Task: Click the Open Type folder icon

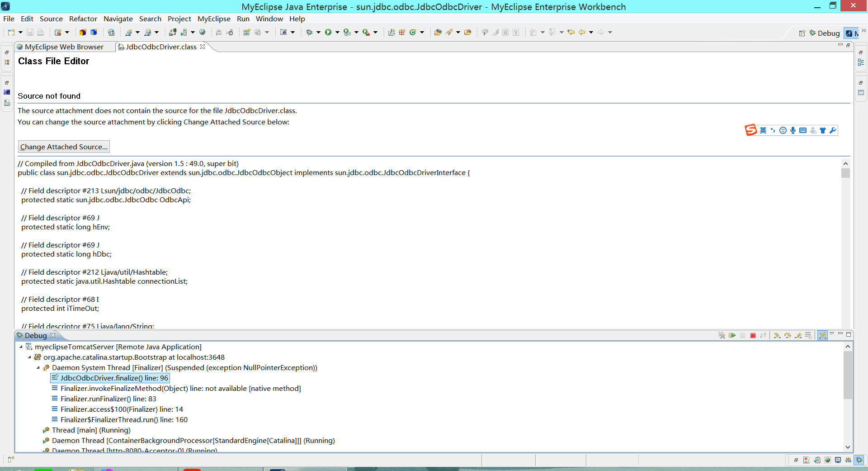Action: (438, 32)
